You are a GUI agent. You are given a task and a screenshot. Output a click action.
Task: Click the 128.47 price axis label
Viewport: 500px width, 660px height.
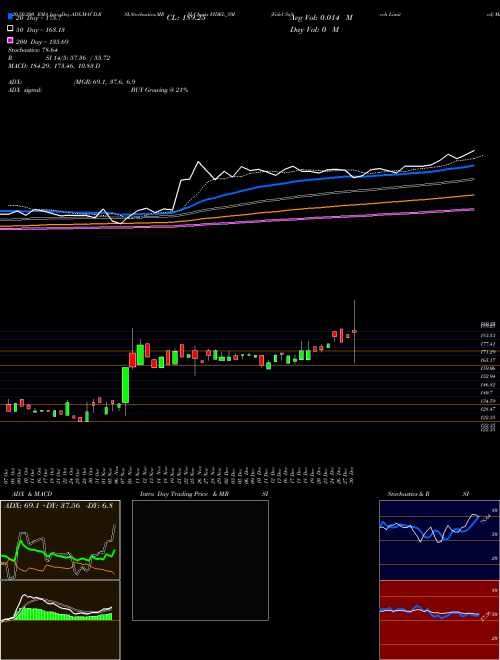pyautogui.click(x=488, y=409)
